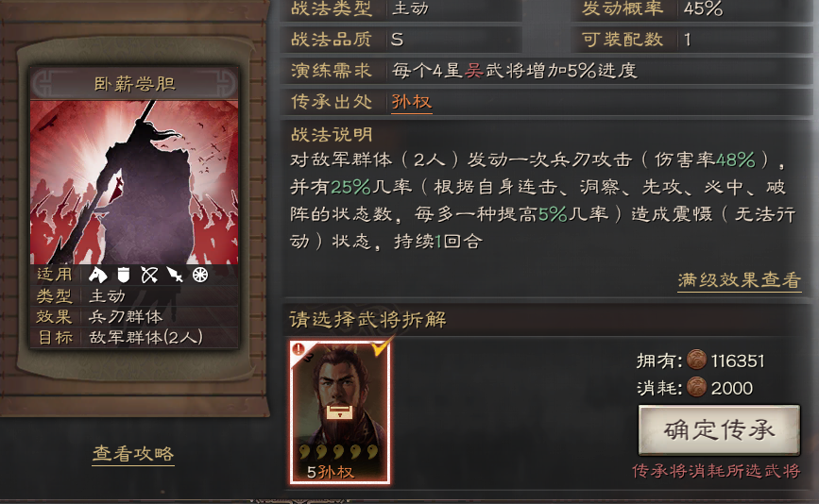The width and height of the screenshot is (819, 504).
Task: Click the 请选择武将拆解 section header
Action: [367, 319]
